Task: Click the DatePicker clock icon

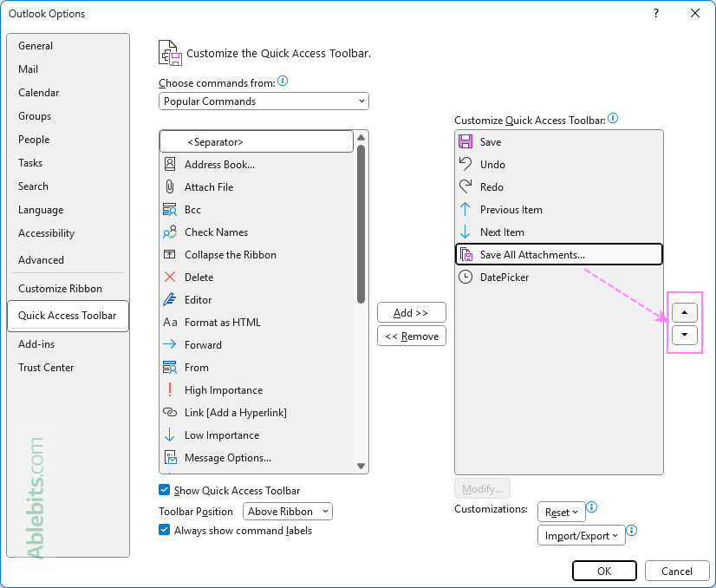Action: (465, 277)
